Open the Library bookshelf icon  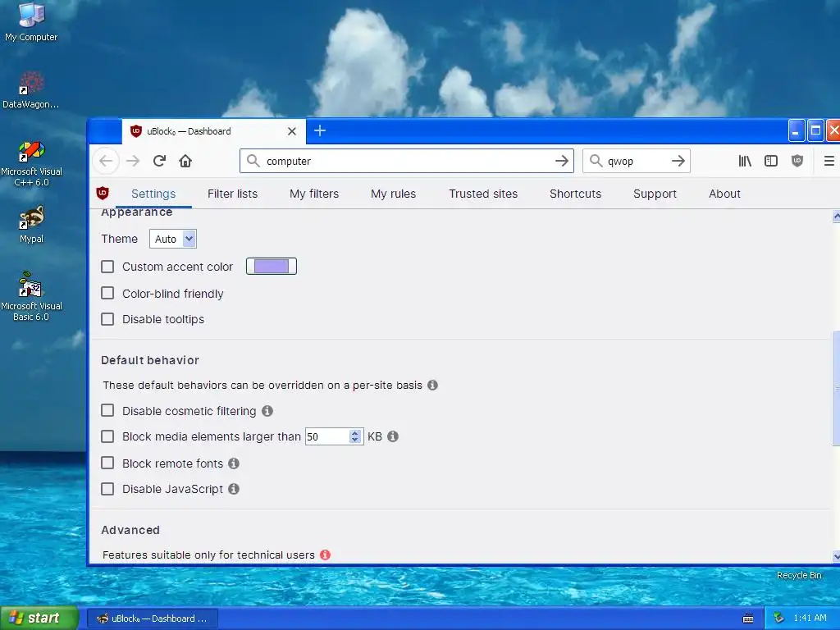[x=745, y=161]
